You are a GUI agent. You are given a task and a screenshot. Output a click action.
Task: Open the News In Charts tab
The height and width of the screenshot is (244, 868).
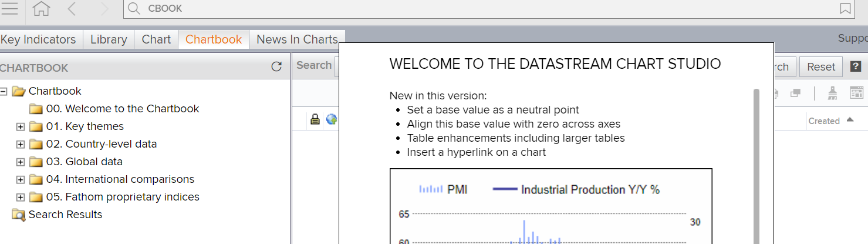coord(297,39)
